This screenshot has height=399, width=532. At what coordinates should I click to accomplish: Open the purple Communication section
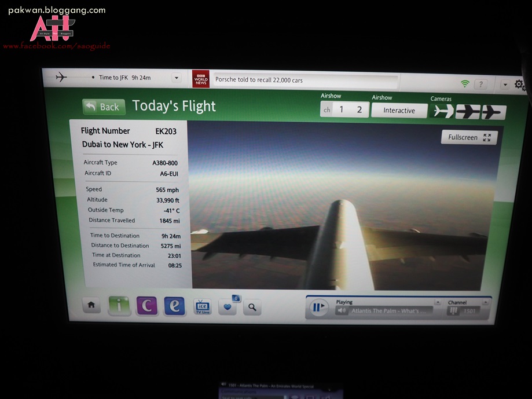click(x=146, y=306)
